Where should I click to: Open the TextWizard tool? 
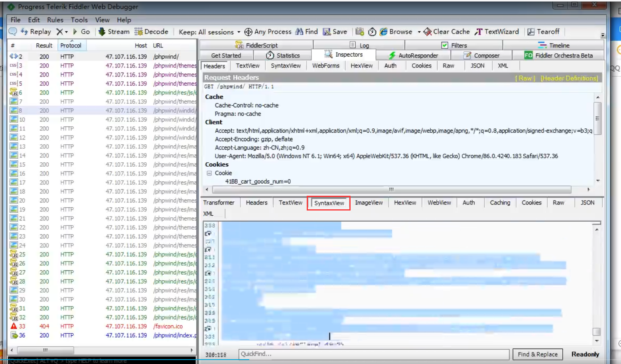click(497, 31)
